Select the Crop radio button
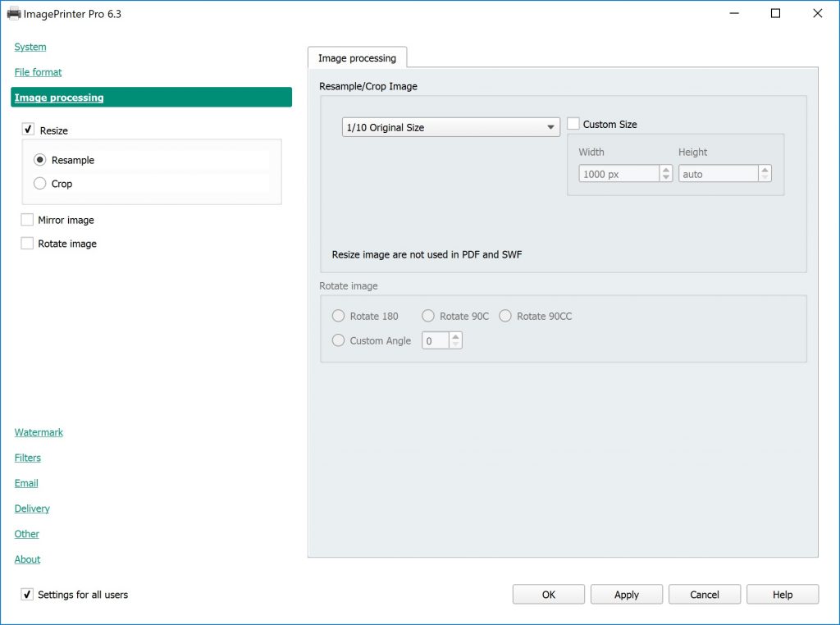Image resolution: width=840 pixels, height=625 pixels. pos(40,184)
